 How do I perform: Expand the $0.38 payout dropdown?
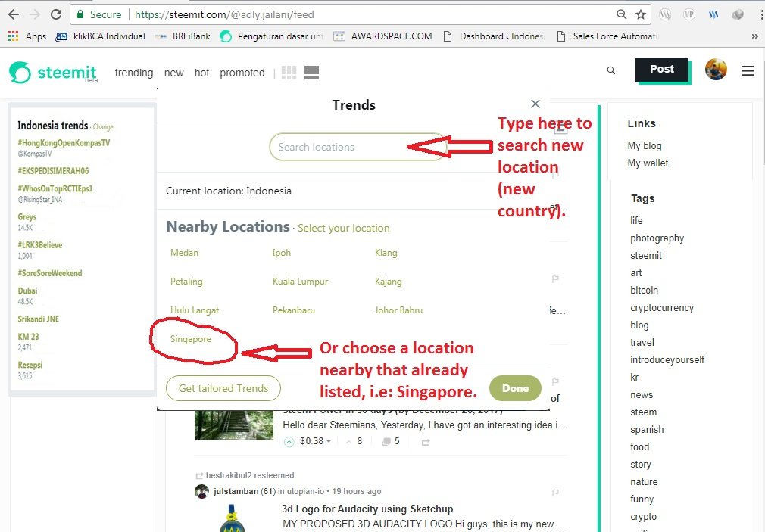pyautogui.click(x=329, y=441)
